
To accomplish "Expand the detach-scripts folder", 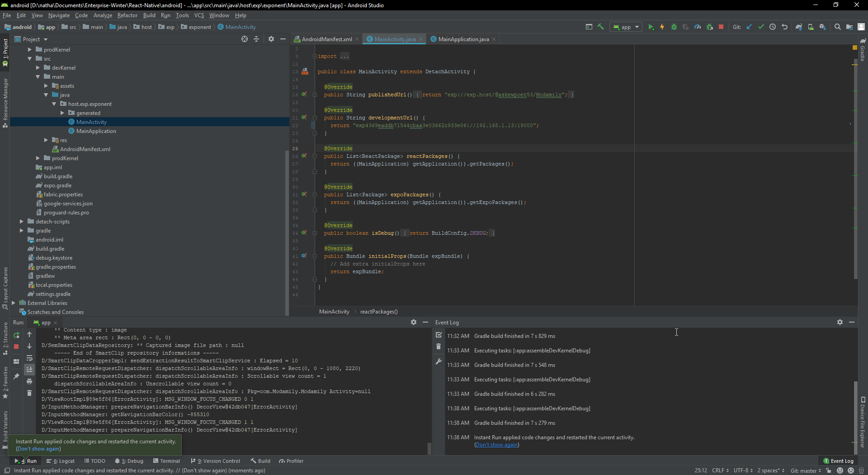I will click(x=22, y=222).
